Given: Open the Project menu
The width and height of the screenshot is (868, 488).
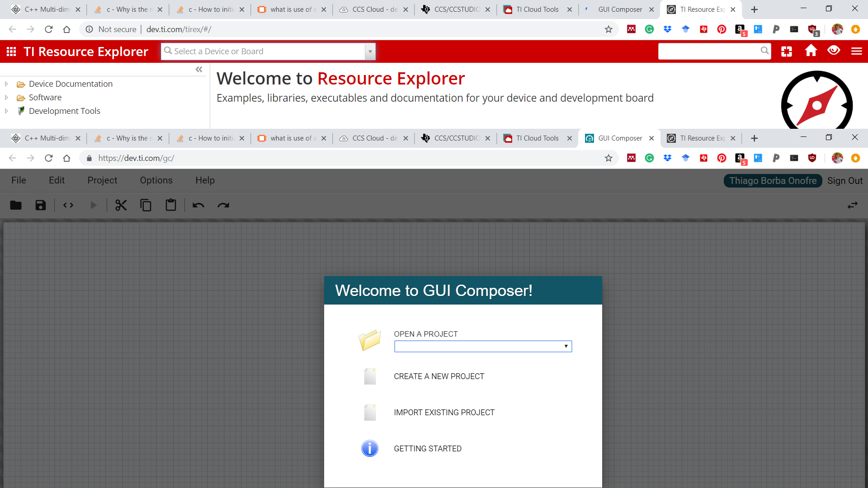Looking at the screenshot, I should (102, 180).
